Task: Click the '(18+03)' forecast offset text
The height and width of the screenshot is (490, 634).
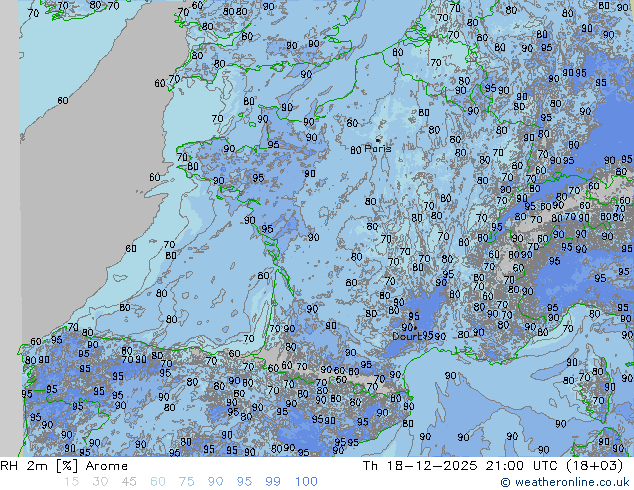Action: pos(594,466)
